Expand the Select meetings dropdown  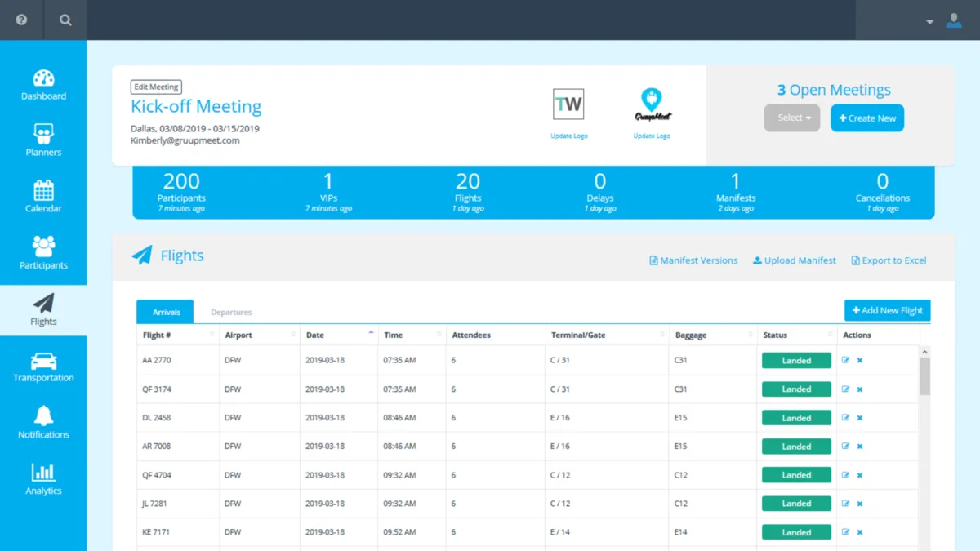click(792, 118)
